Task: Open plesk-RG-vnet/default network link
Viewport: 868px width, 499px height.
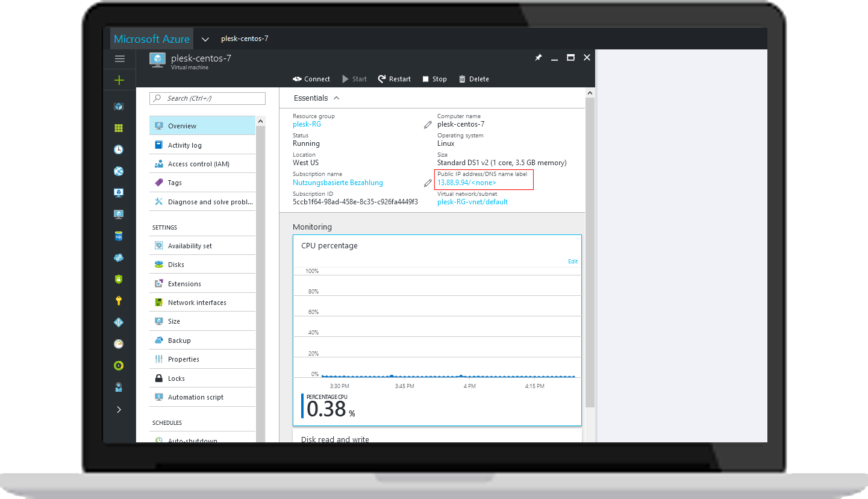Action: tap(472, 202)
